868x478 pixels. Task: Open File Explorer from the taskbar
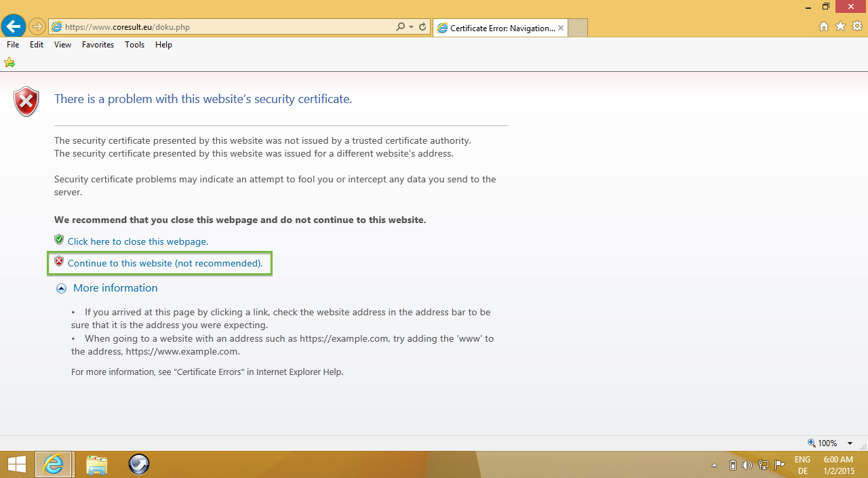[x=97, y=464]
